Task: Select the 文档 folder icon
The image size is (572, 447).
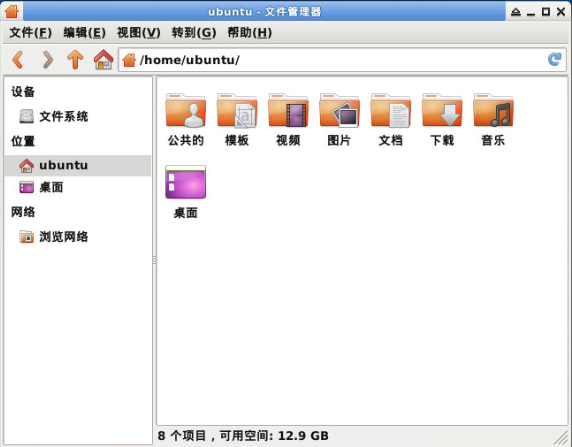Action: coord(391,110)
